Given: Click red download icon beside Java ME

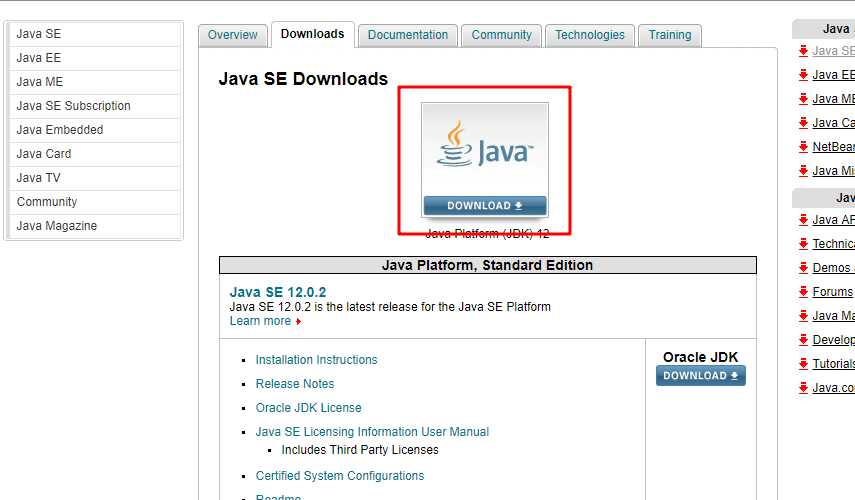Looking at the screenshot, I should tap(803, 99).
